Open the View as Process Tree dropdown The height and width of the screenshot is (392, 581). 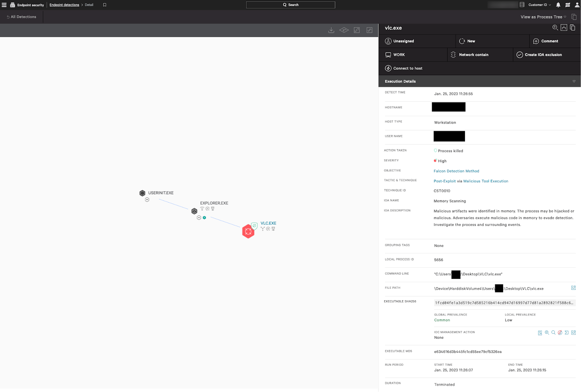point(543,17)
